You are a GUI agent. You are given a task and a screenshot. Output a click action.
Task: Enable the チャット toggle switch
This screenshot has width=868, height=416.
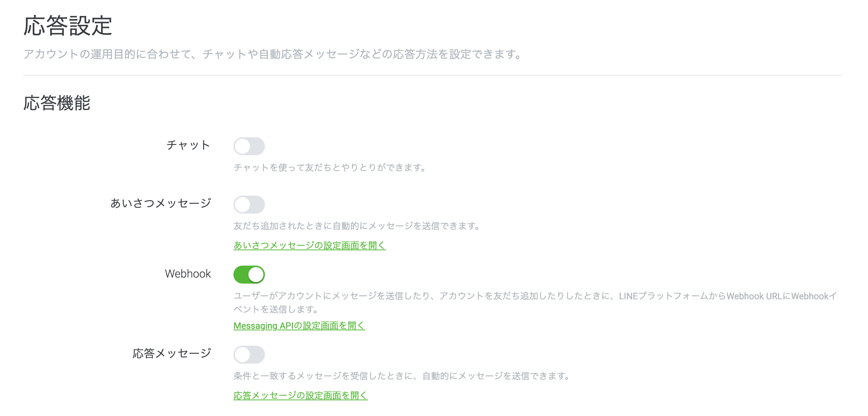[249, 146]
